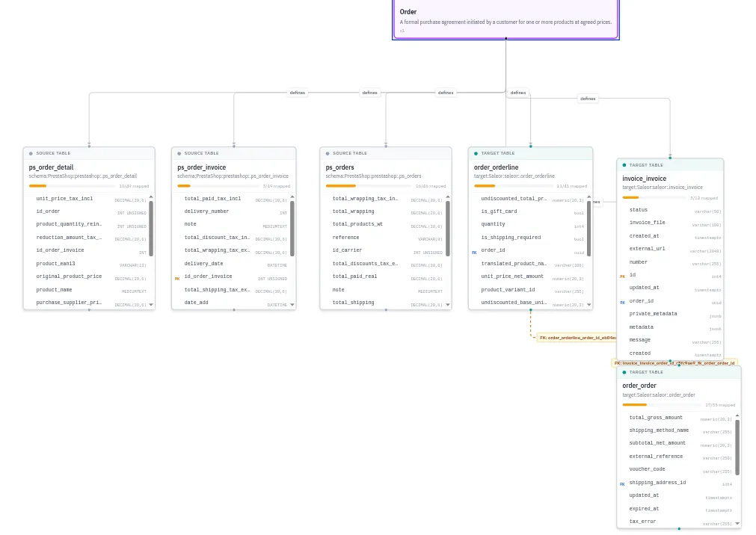Click the 'FK: invoice_invoice_order_id' edge label
This screenshot has height=535, width=756.
[674, 363]
